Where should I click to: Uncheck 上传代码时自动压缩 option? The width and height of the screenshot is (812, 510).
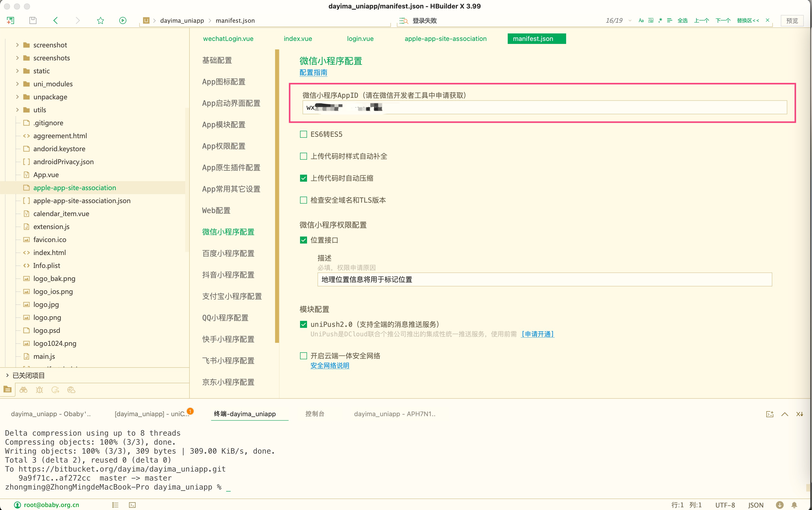tap(304, 178)
